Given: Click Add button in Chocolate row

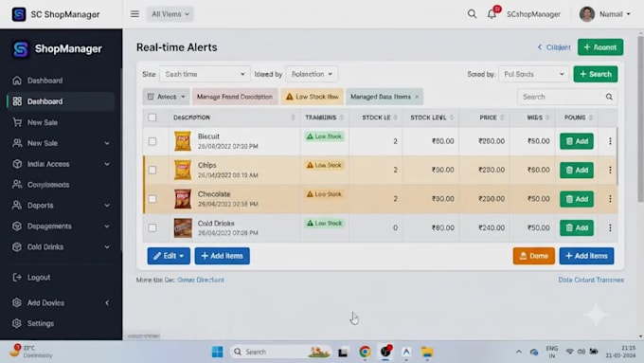Looking at the screenshot, I should (577, 199).
